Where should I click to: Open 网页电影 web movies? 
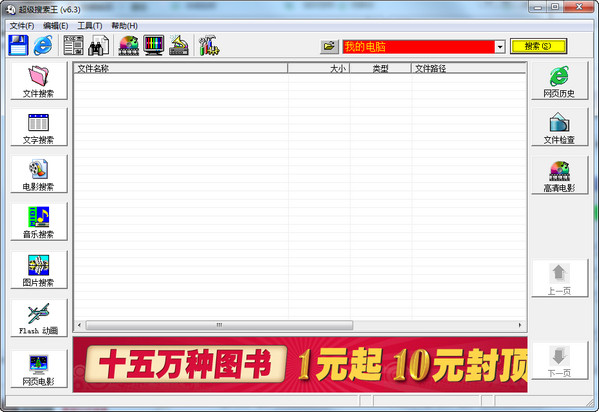tap(39, 369)
